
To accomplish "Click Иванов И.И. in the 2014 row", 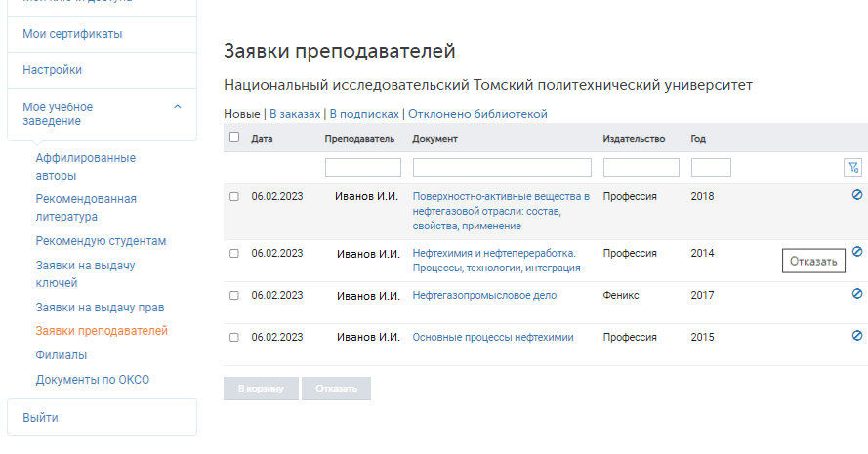I will [x=368, y=254].
